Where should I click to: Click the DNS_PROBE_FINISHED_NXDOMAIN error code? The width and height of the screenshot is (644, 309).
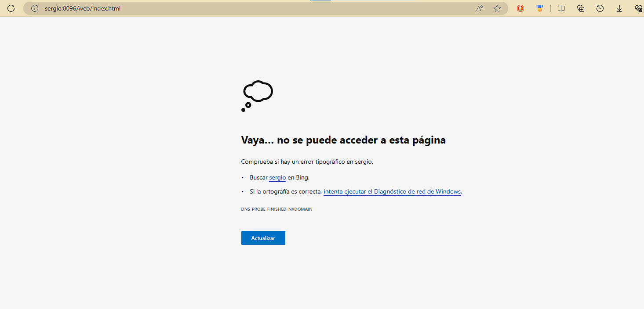pos(277,209)
